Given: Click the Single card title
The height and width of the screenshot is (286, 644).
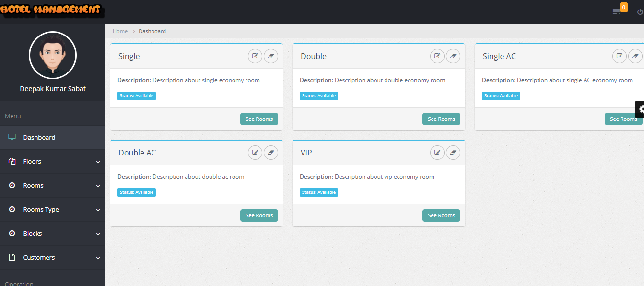Looking at the screenshot, I should point(129,56).
